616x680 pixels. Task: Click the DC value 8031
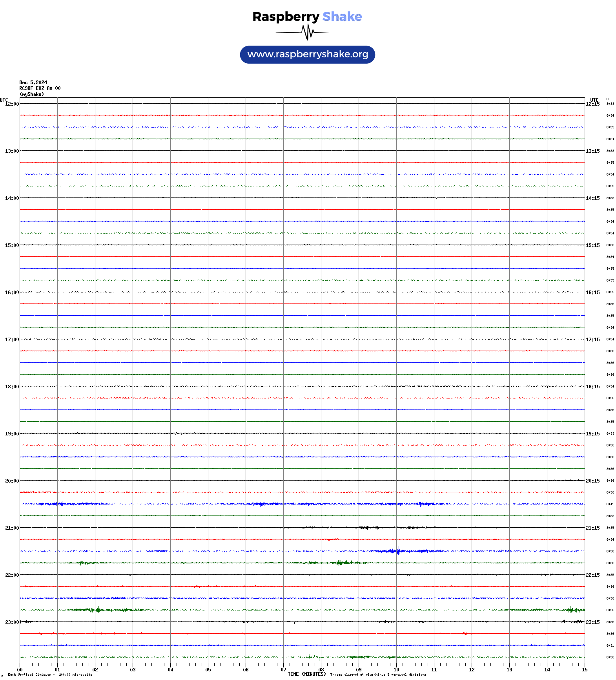pyautogui.click(x=610, y=645)
